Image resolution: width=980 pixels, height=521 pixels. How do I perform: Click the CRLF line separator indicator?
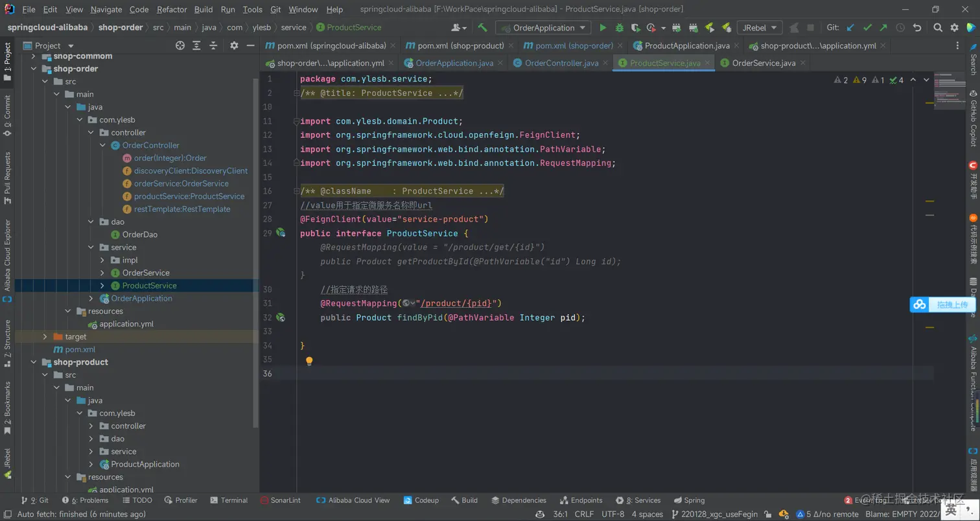[584, 514]
